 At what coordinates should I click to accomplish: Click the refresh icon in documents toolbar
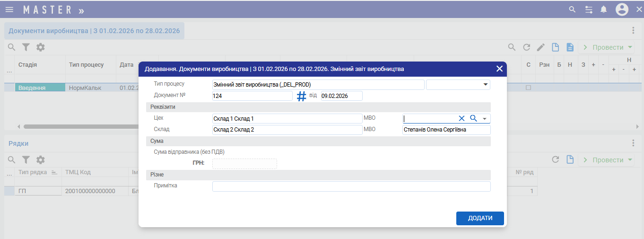click(526, 47)
